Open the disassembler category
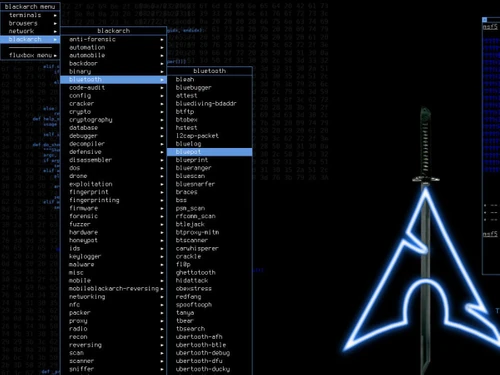Screen dimensions: 500x375 pyautogui.click(x=113, y=160)
